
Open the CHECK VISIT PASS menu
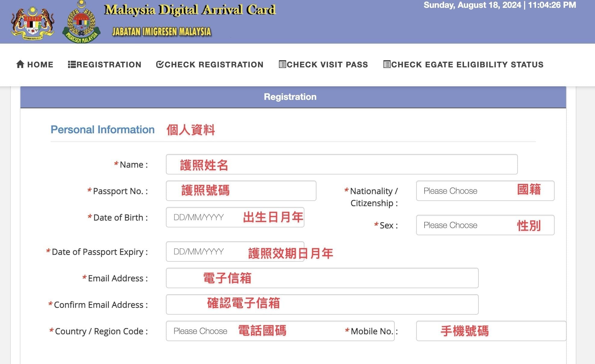(x=327, y=65)
